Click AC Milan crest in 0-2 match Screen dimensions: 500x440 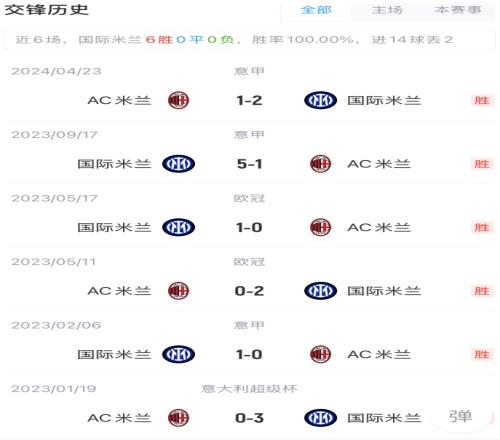pos(179,291)
